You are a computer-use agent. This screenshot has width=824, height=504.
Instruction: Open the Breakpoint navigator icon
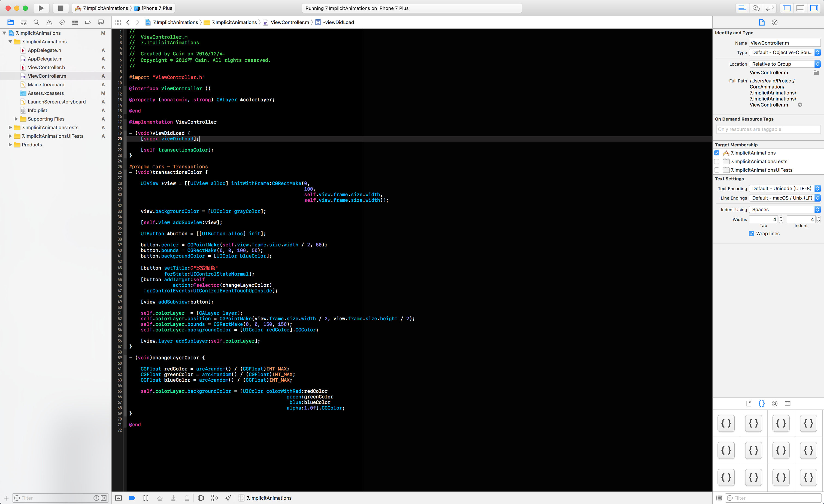[x=88, y=22]
